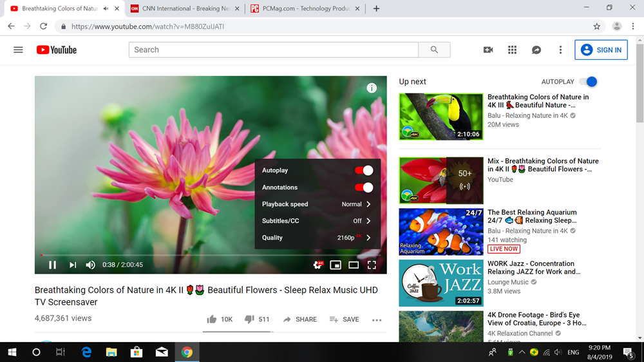Viewport: 644px width, 362px height.
Task: Enter fullscreen mode
Action: 372,265
